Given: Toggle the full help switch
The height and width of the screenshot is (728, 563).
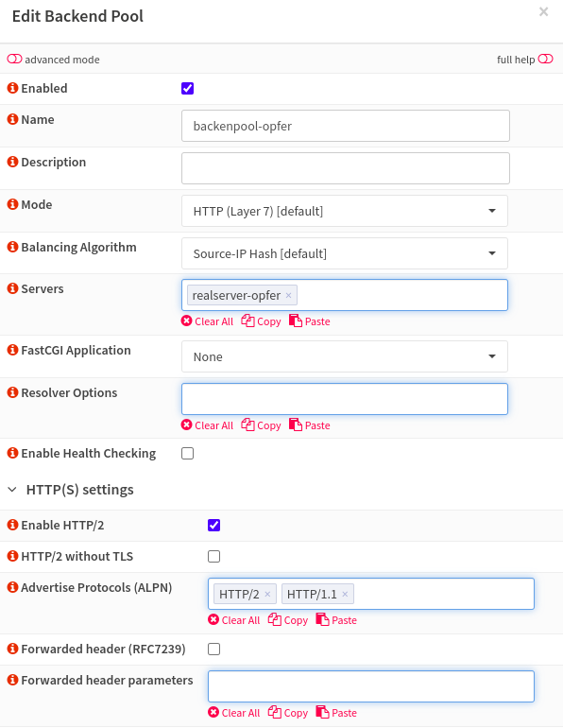Looking at the screenshot, I should tap(545, 59).
